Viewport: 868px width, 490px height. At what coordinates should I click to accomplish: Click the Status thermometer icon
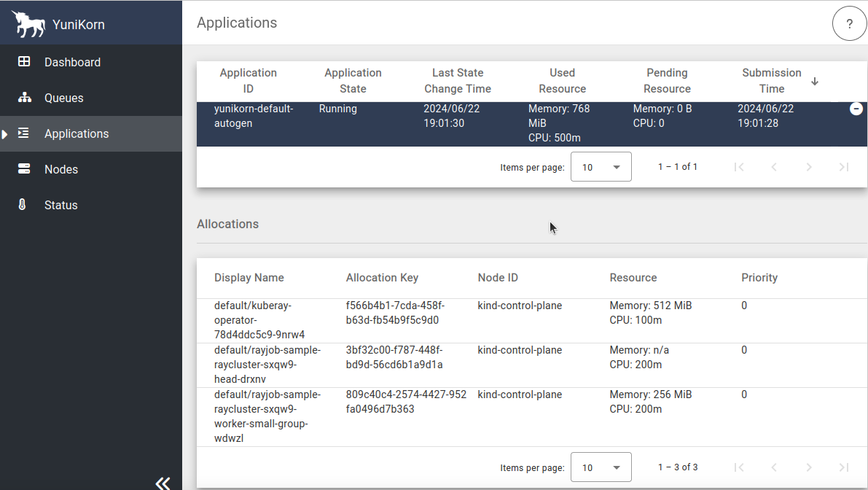(23, 205)
